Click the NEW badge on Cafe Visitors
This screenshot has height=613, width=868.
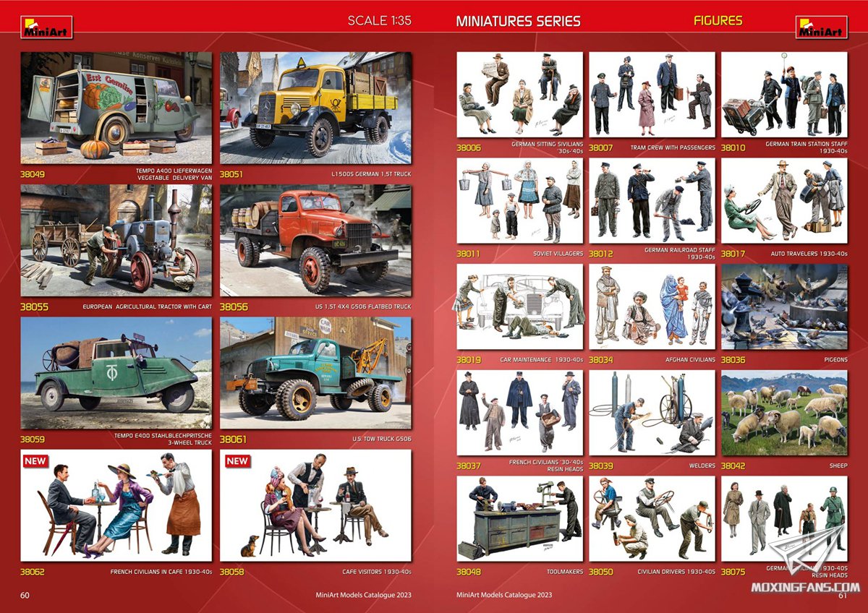(x=237, y=460)
